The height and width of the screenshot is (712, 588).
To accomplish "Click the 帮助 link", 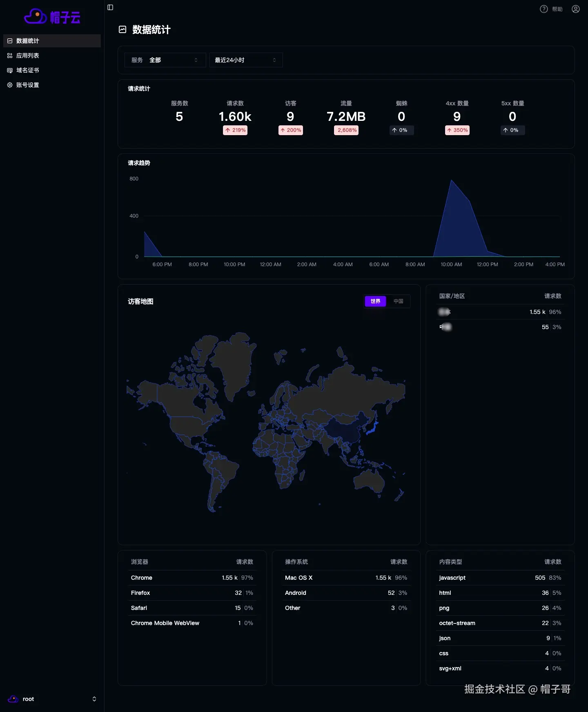I will coord(557,9).
